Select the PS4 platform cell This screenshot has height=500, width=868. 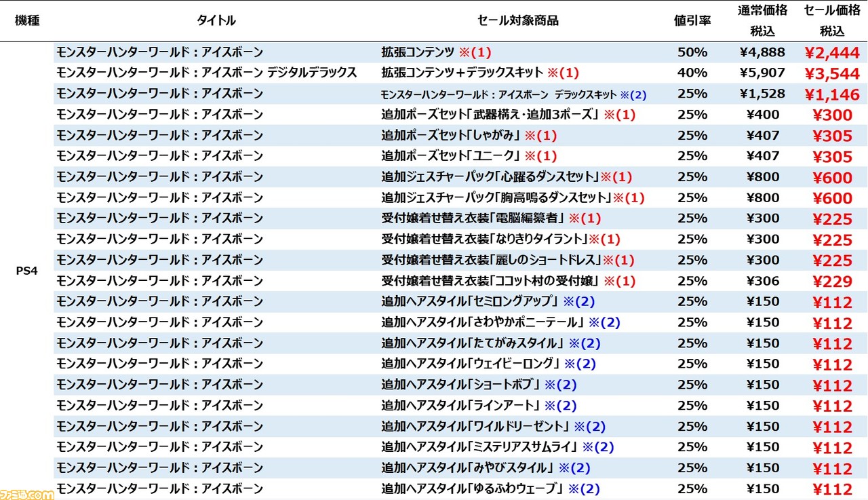coord(27,271)
